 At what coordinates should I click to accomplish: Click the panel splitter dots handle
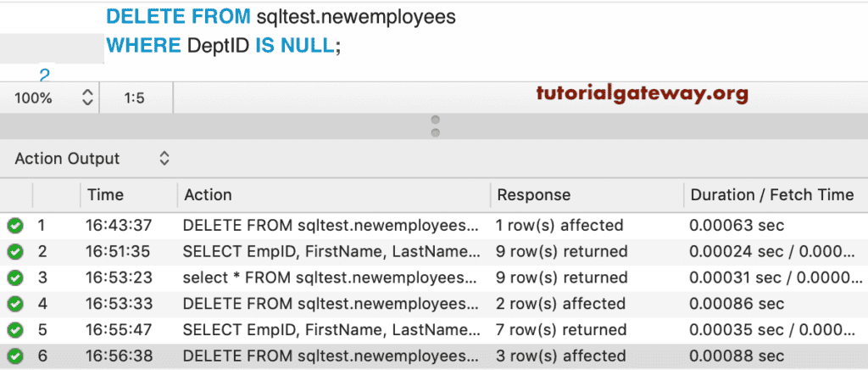point(435,126)
